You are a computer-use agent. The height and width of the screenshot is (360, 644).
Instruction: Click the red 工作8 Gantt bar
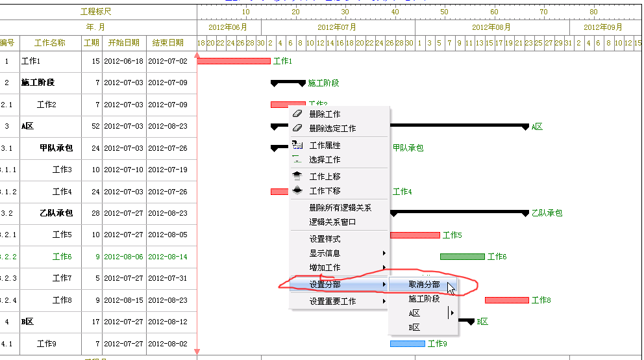(507, 300)
